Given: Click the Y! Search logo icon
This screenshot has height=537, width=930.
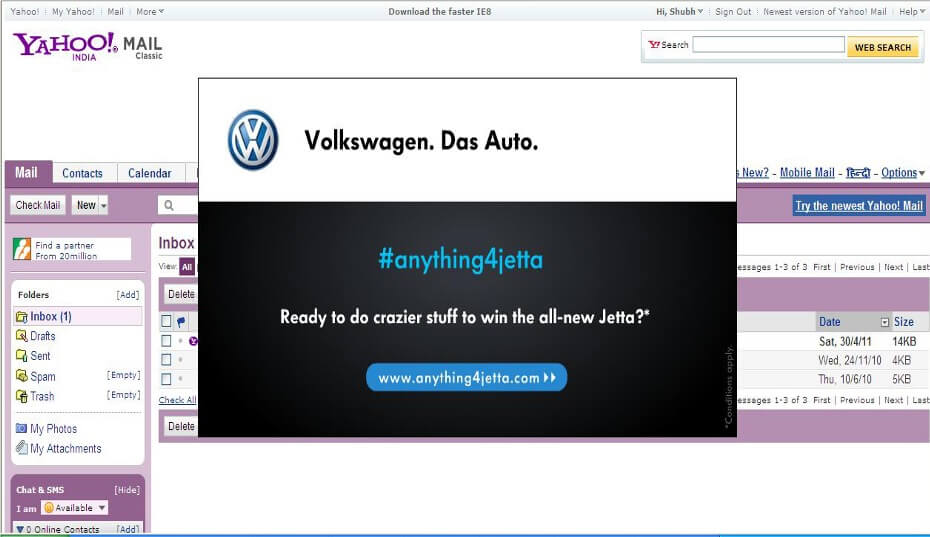Looking at the screenshot, I should (x=654, y=45).
